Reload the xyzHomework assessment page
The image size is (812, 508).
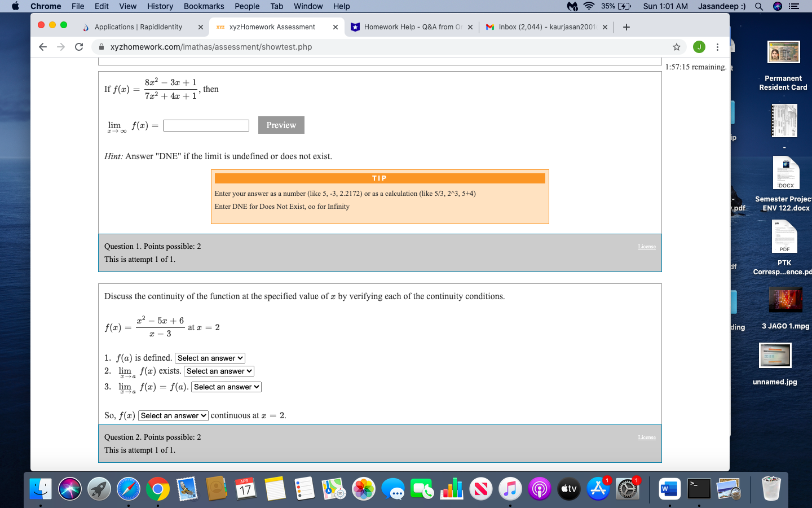[x=78, y=47]
